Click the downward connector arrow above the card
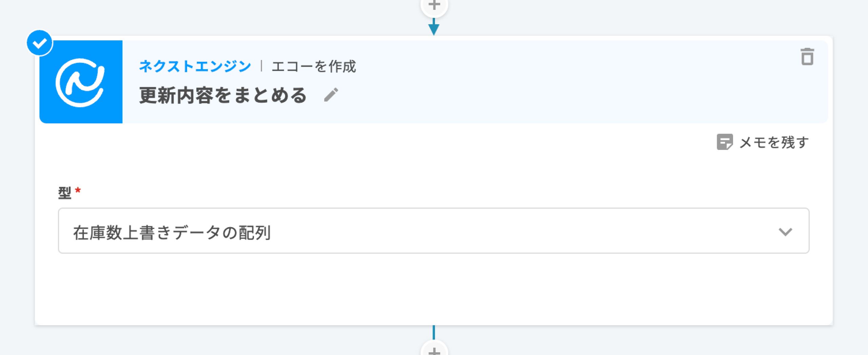The height and width of the screenshot is (355, 868). tap(434, 28)
